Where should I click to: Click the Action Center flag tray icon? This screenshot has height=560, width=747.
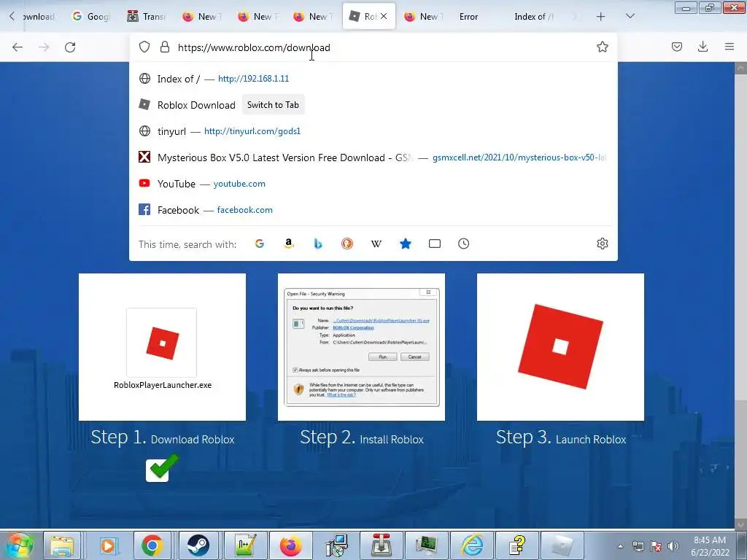pos(656,546)
